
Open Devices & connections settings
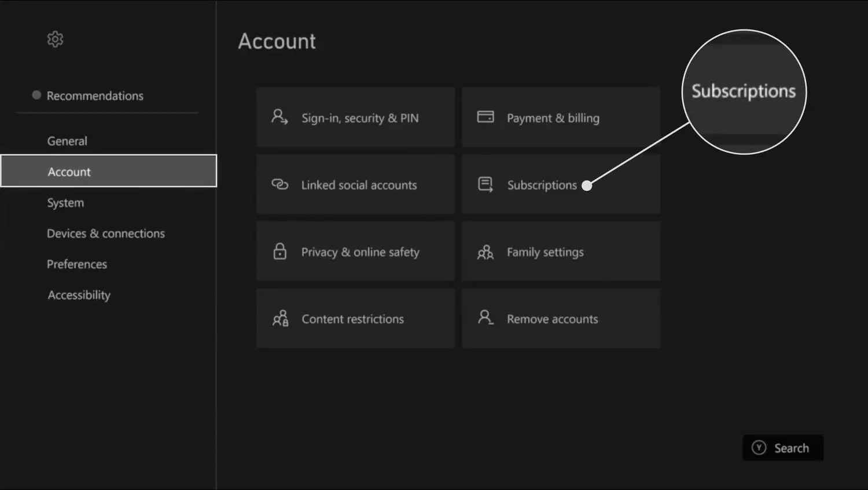(106, 234)
